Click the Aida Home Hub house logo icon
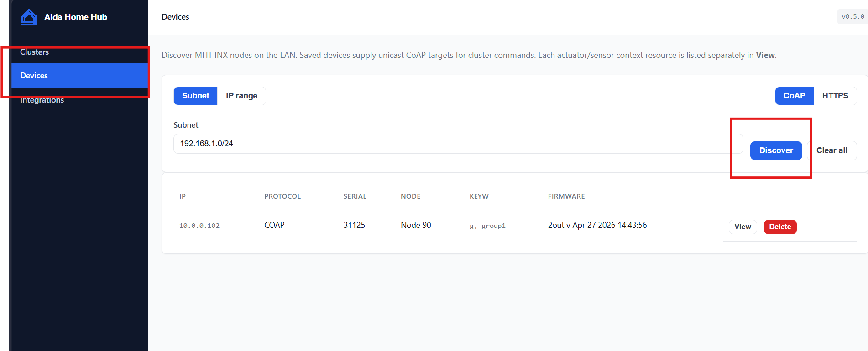The height and width of the screenshot is (351, 868). pyautogui.click(x=29, y=17)
